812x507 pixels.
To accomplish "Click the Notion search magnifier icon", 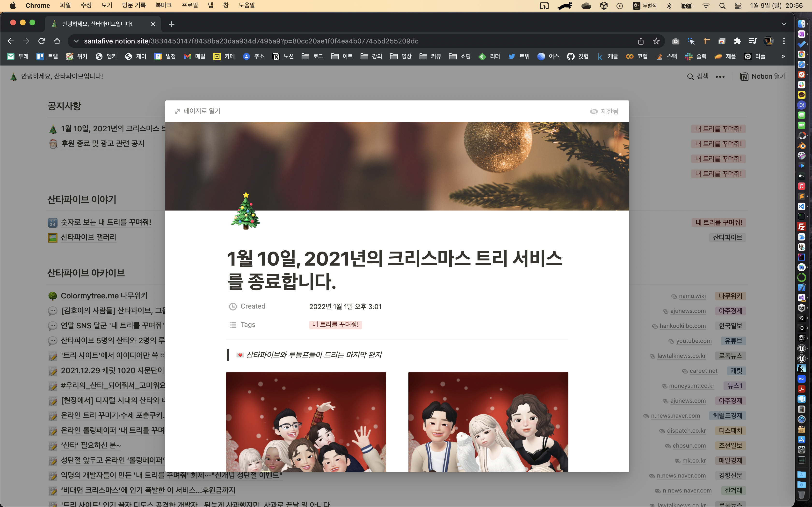I will click(690, 77).
